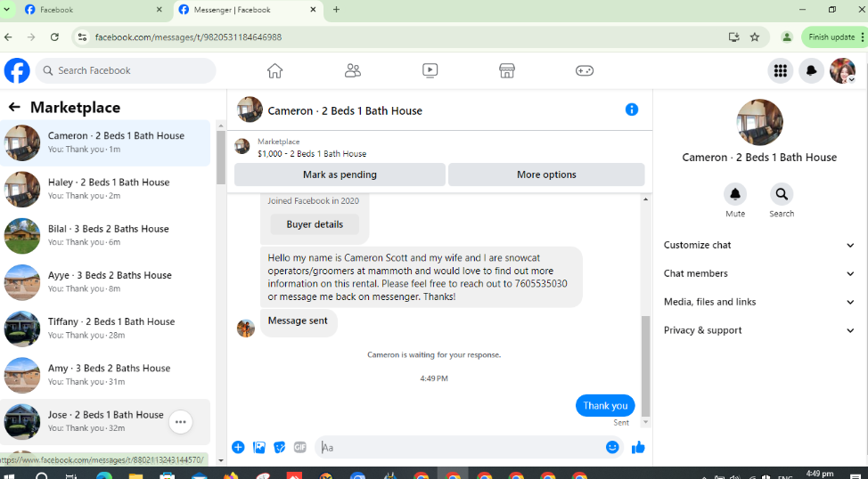Image resolution: width=868 pixels, height=479 pixels.
Task: Expand Chat members section
Action: tap(759, 274)
